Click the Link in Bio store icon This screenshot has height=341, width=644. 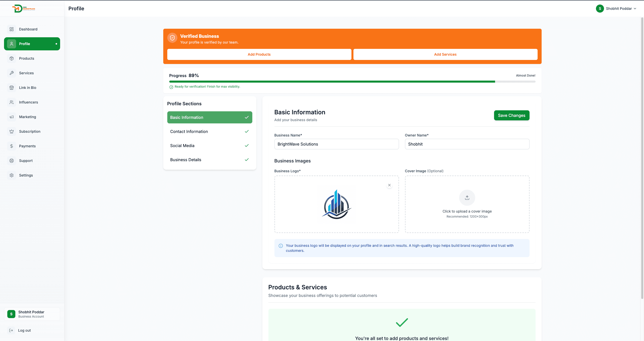[12, 88]
